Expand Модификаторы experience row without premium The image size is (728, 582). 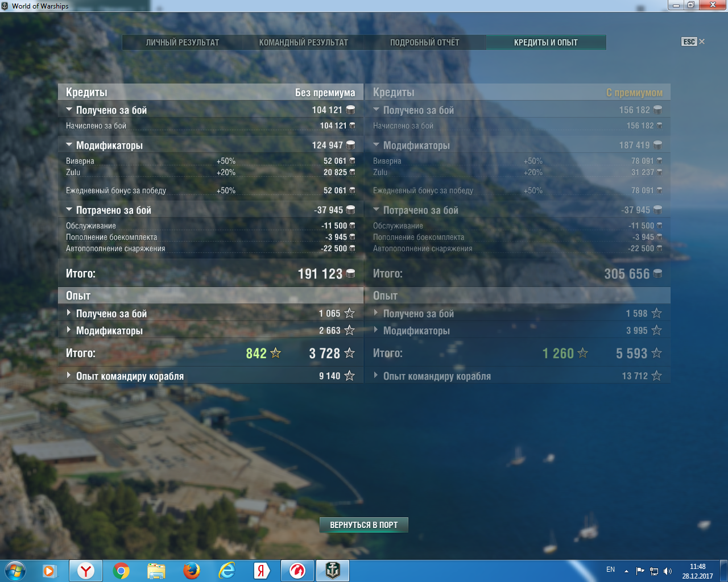[69, 330]
